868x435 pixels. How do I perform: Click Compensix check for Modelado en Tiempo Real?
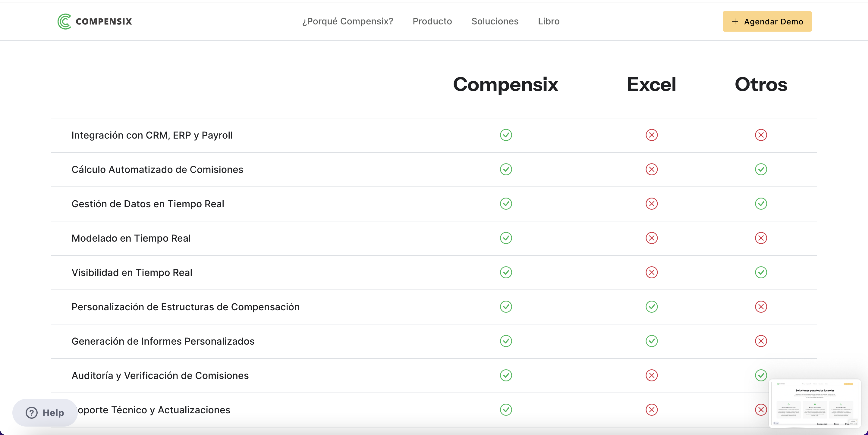pyautogui.click(x=506, y=238)
